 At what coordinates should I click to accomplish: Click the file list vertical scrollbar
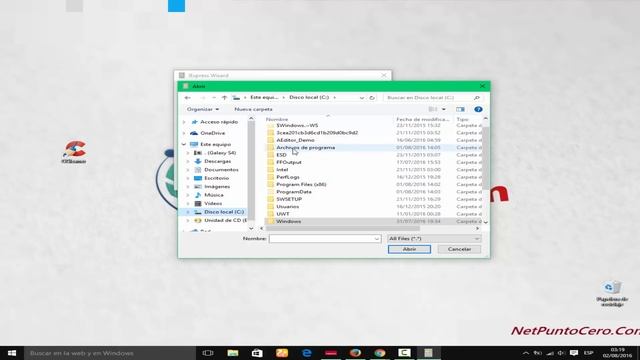tap(486, 157)
